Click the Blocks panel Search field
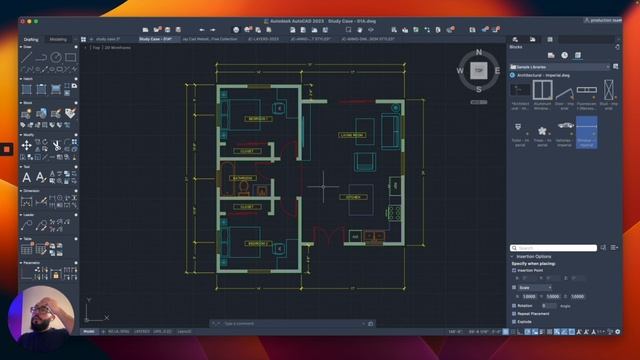This screenshot has width=640, height=360. pyautogui.click(x=553, y=248)
